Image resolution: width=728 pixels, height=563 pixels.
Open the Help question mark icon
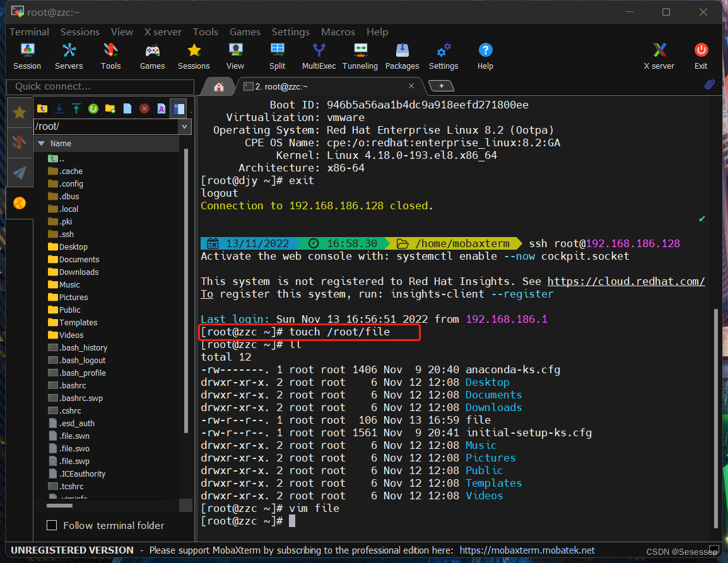[485, 56]
